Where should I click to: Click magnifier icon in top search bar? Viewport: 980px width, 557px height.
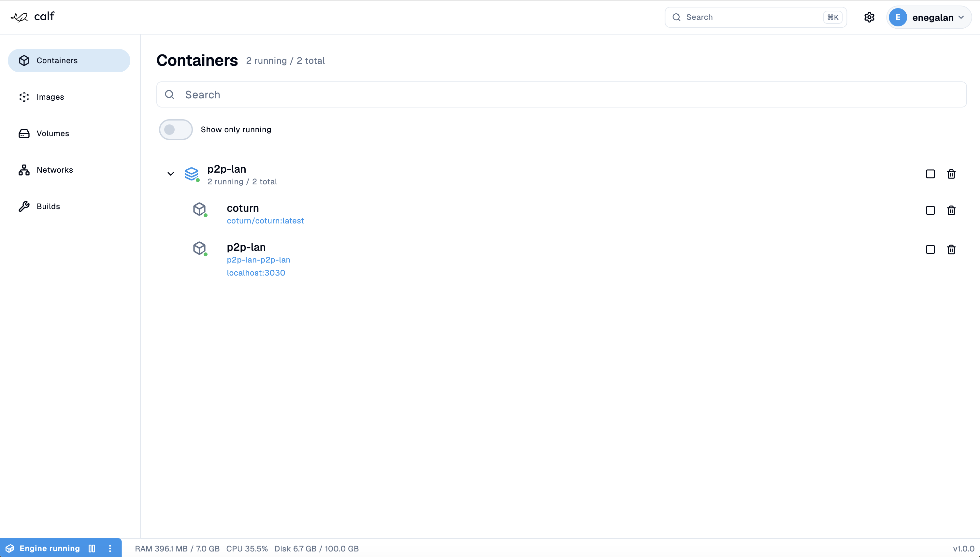coord(676,17)
